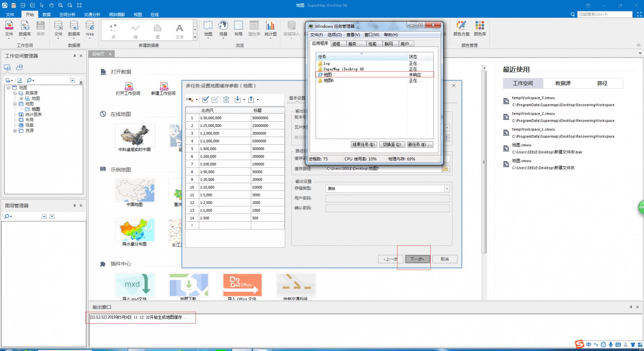Open the 颜色库 color library

(480, 29)
